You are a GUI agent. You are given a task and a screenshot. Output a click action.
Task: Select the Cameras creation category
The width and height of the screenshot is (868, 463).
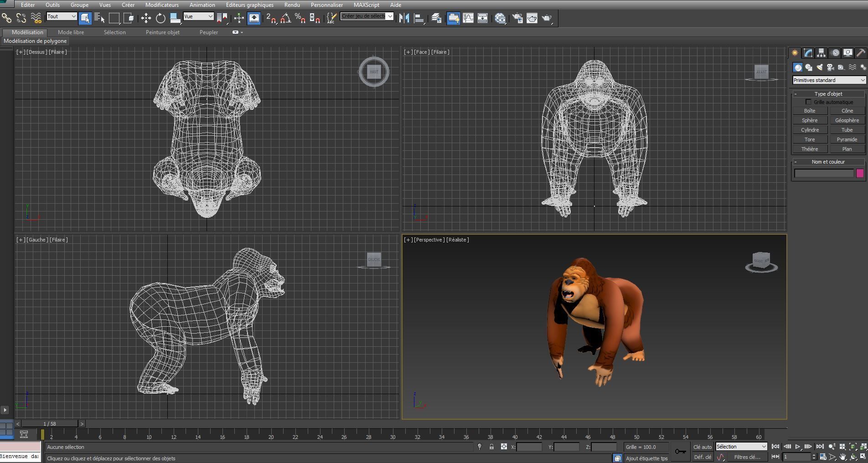click(x=830, y=67)
